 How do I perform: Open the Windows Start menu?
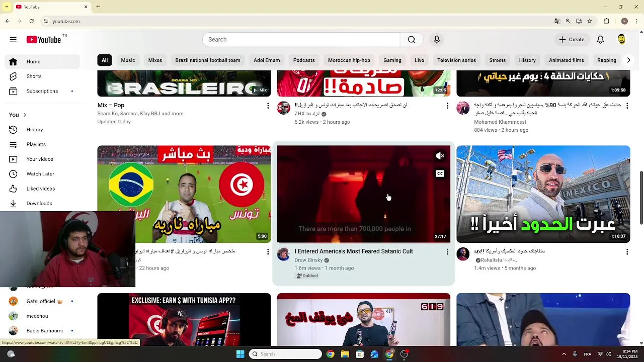pos(240,354)
